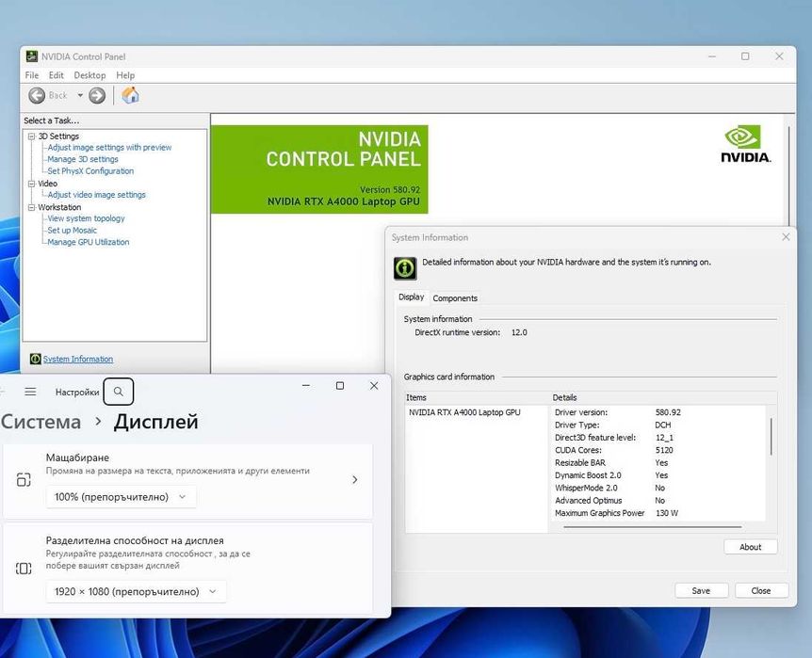Viewport: 812px width, 658px height.
Task: Open the Home icon in NVIDIA toolbar
Action: (131, 95)
